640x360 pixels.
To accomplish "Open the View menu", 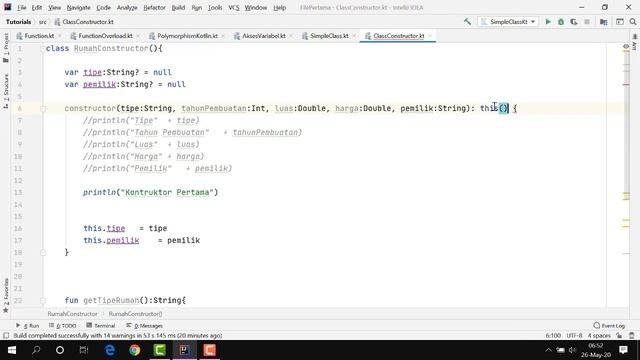I will click(x=54, y=7).
